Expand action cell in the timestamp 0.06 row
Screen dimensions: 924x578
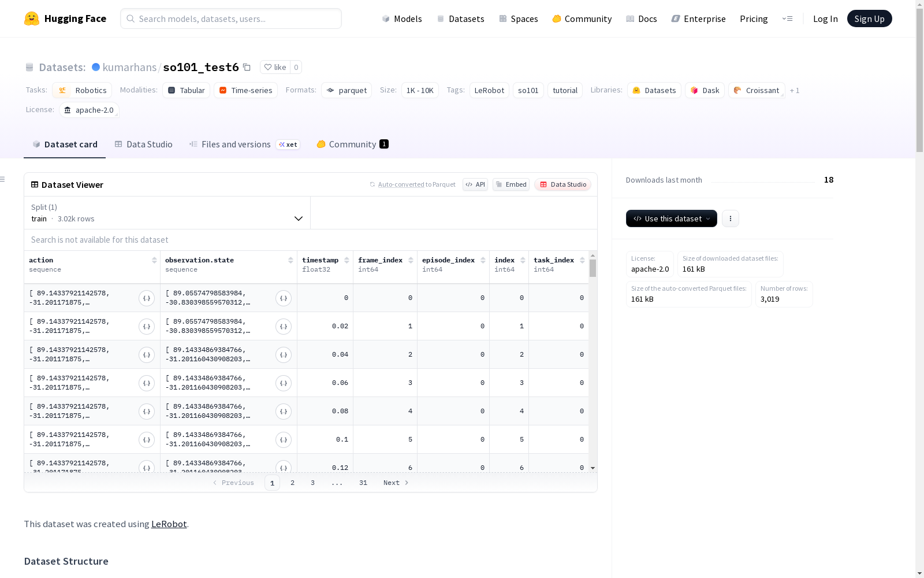[147, 383]
